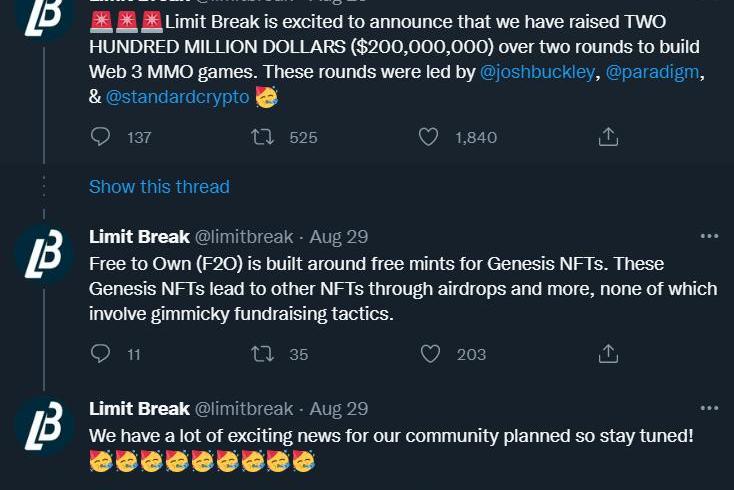
Task: Retweet the fundraising announcement with 525 retweets
Action: [x=263, y=137]
